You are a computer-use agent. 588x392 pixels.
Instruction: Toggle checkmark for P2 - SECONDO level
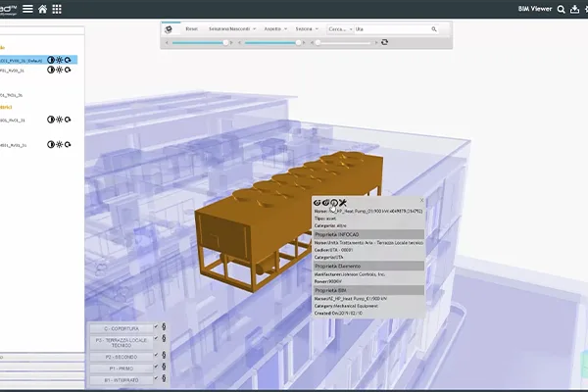[157, 355]
